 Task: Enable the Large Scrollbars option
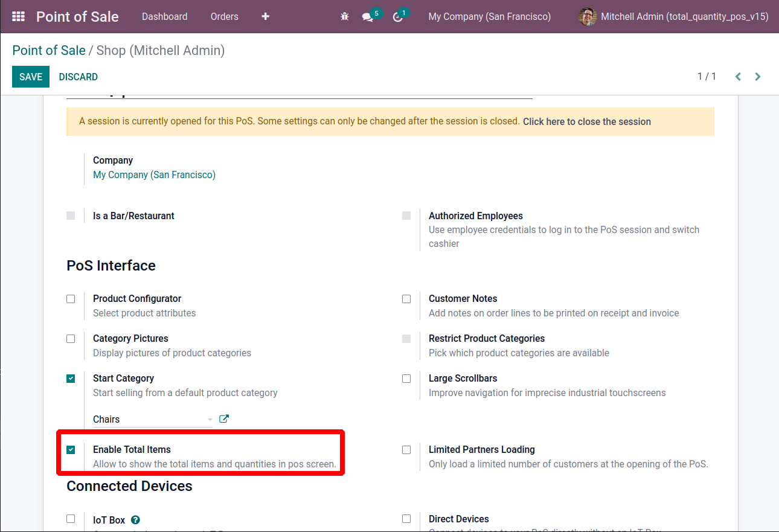406,379
